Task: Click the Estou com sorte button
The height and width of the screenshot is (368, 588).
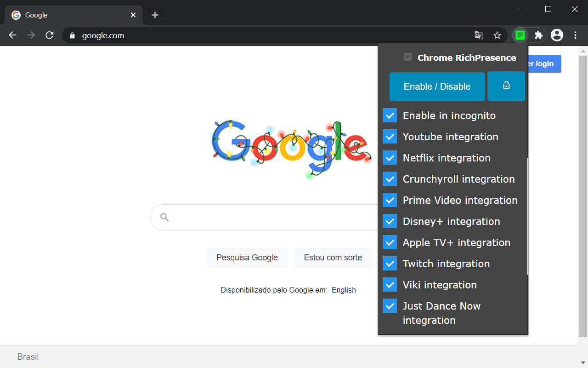Action: point(333,258)
